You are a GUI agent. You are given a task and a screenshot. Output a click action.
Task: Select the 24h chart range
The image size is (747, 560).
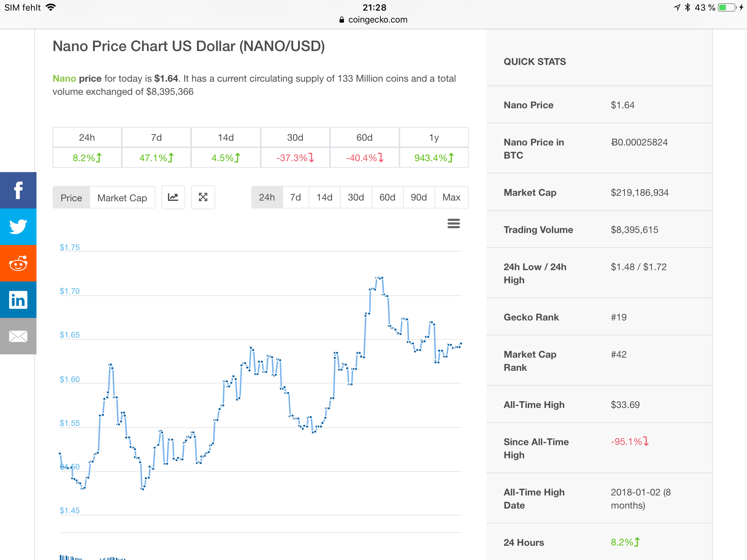267,197
